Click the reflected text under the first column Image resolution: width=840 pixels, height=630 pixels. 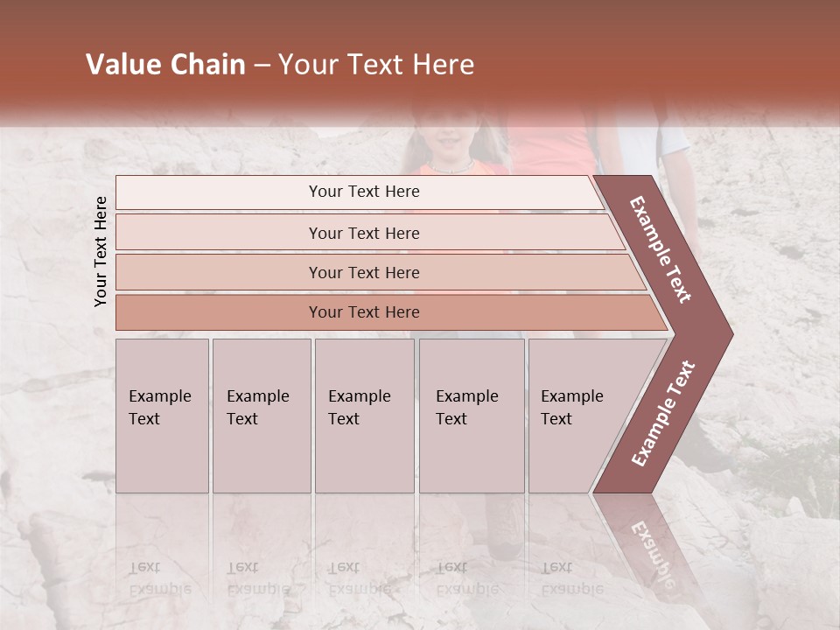(x=159, y=578)
